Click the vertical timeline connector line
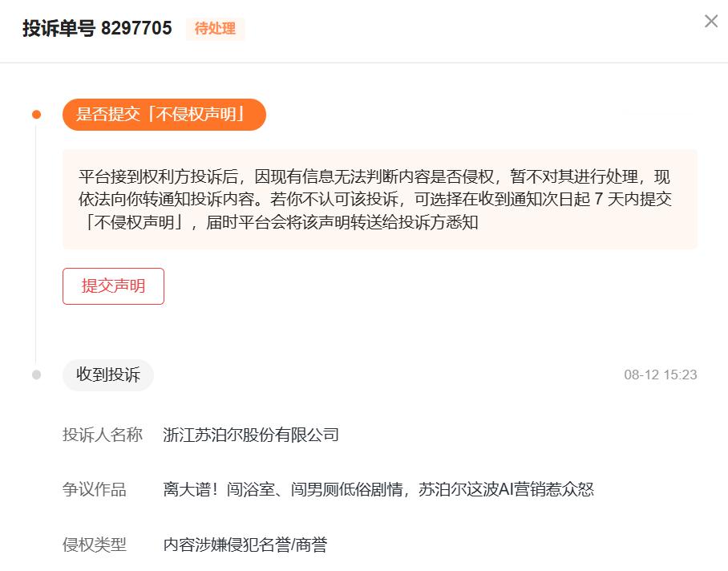The height and width of the screenshot is (571, 728). tap(36, 245)
